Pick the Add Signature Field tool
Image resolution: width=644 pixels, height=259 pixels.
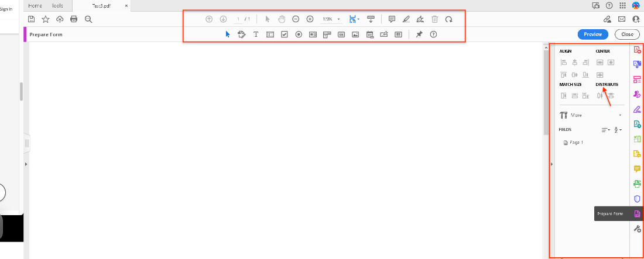[384, 34]
